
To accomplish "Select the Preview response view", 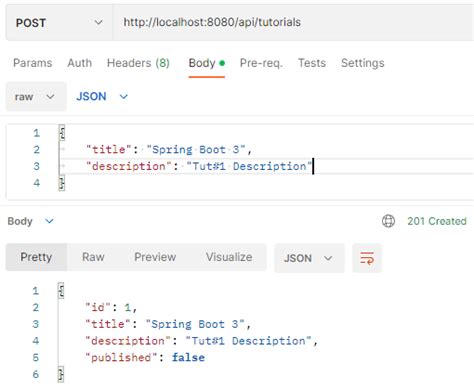I will 155,257.
